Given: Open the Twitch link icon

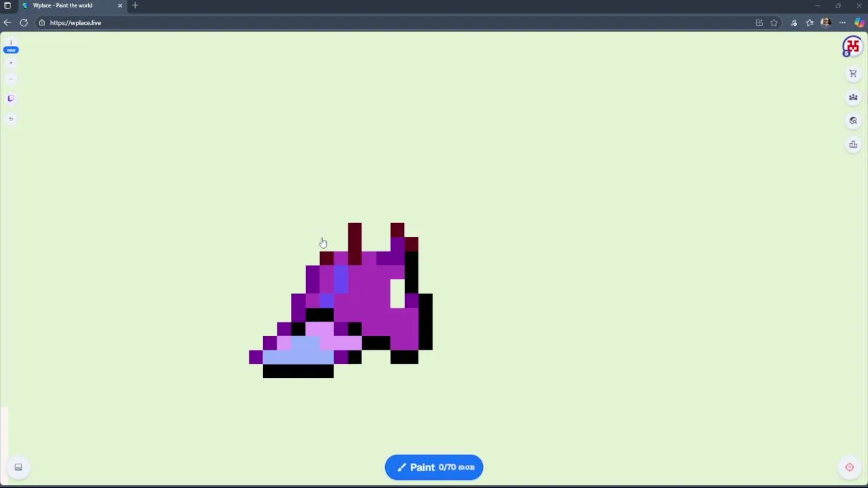Looking at the screenshot, I should coord(11,98).
